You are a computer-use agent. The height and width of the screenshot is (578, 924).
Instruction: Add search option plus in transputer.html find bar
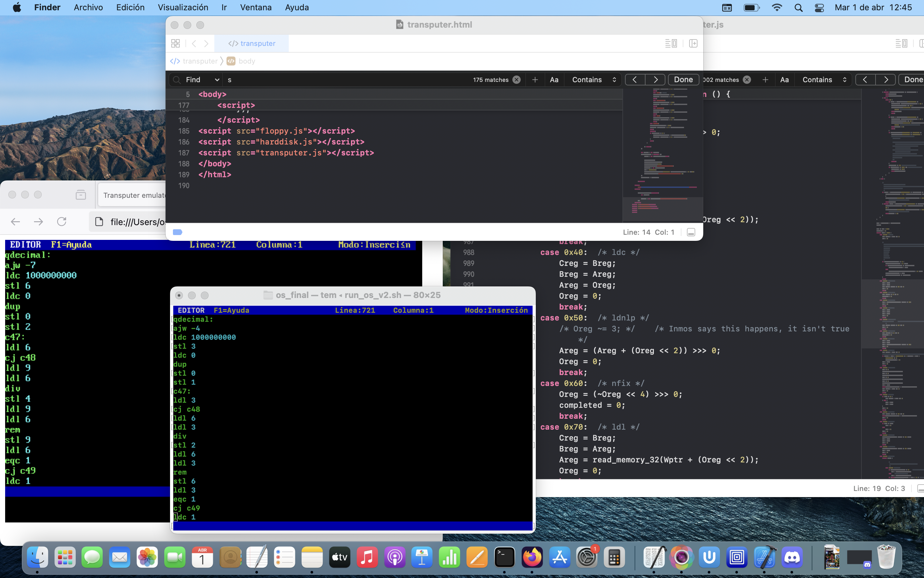(535, 80)
